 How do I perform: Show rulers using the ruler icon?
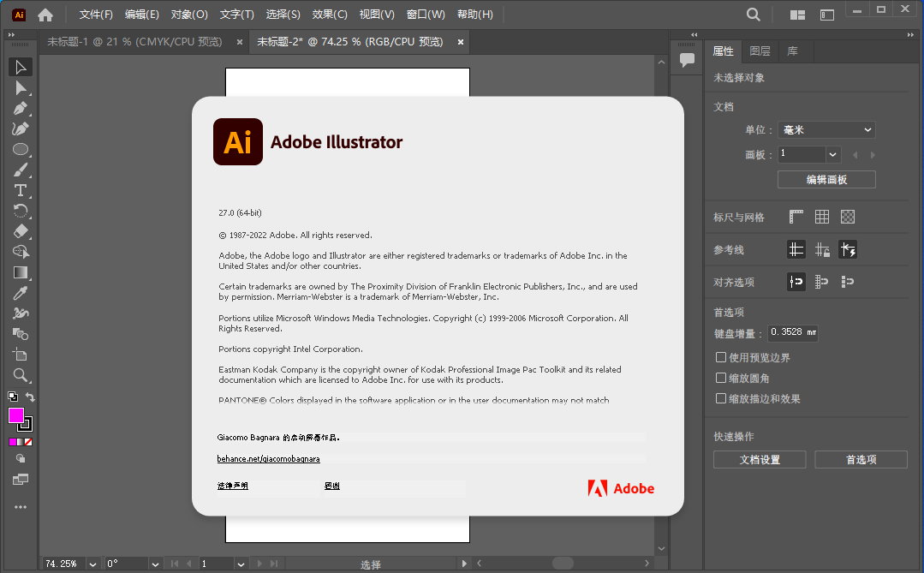(796, 218)
